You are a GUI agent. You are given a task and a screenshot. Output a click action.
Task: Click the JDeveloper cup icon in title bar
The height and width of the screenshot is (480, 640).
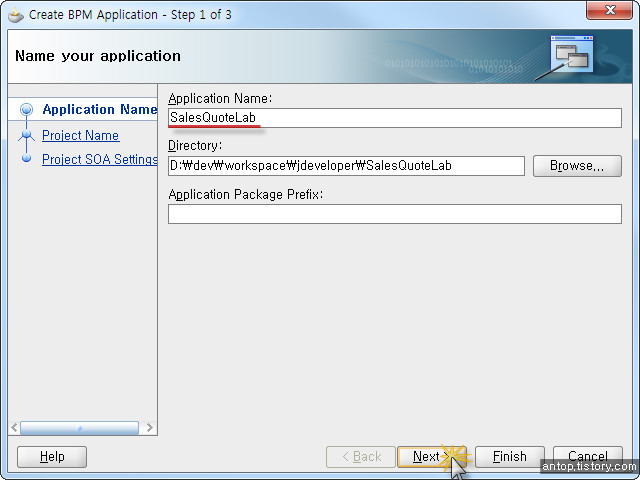[x=16, y=15]
